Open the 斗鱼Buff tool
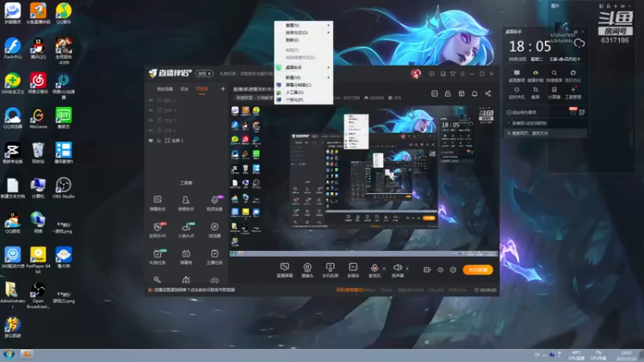The image size is (644, 362). tap(186, 230)
